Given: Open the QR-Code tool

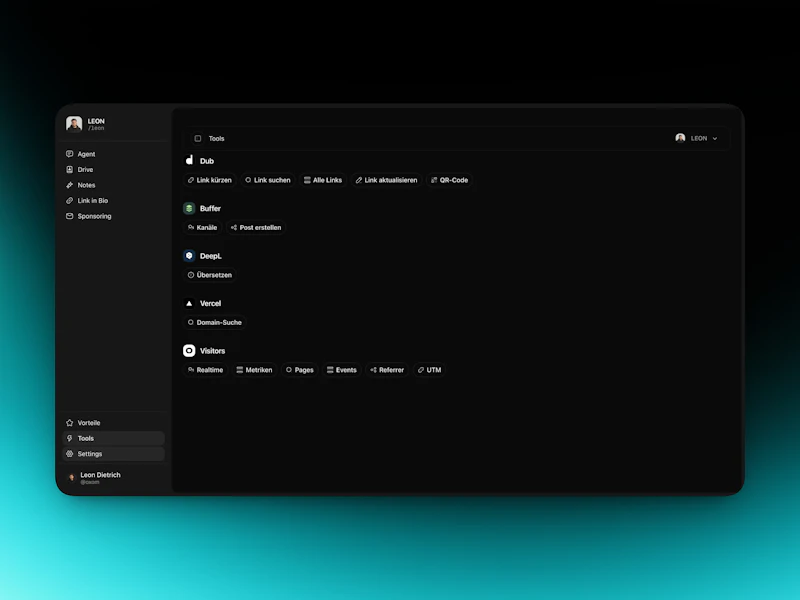Looking at the screenshot, I should tap(449, 180).
